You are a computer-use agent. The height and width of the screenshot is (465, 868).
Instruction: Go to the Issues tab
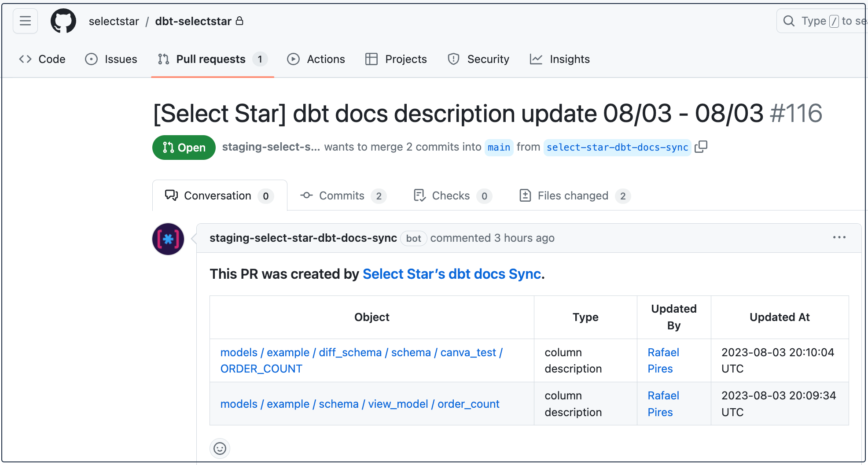pyautogui.click(x=111, y=59)
